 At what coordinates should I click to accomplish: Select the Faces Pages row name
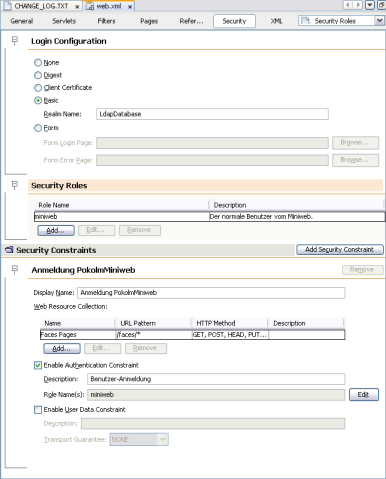[77, 335]
